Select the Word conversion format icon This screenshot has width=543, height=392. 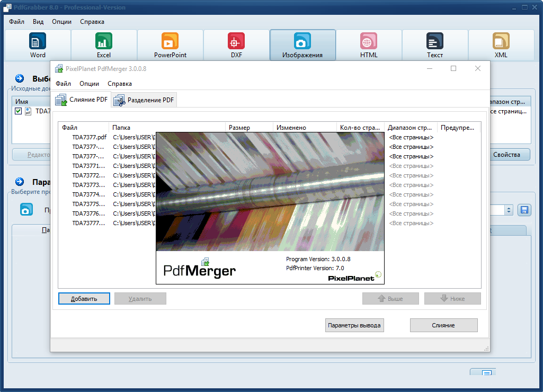point(38,41)
